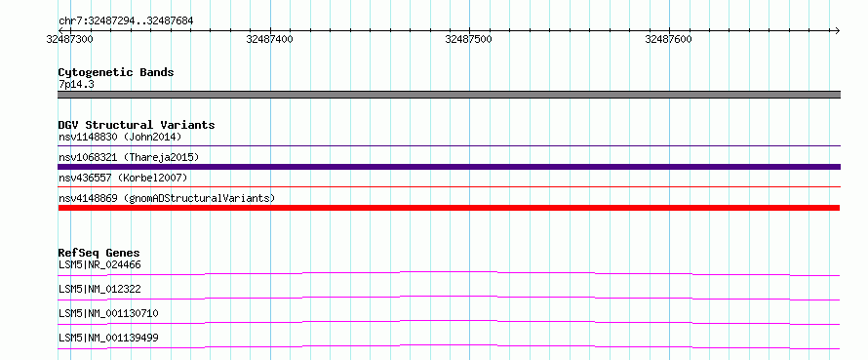
Task: Click the RefSeq Genes track heading
Action: pyautogui.click(x=99, y=253)
